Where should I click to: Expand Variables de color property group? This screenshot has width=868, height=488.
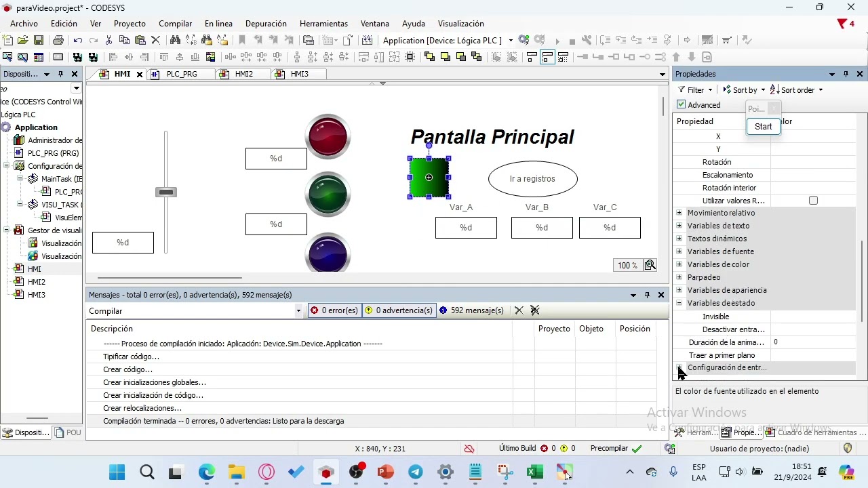679,264
